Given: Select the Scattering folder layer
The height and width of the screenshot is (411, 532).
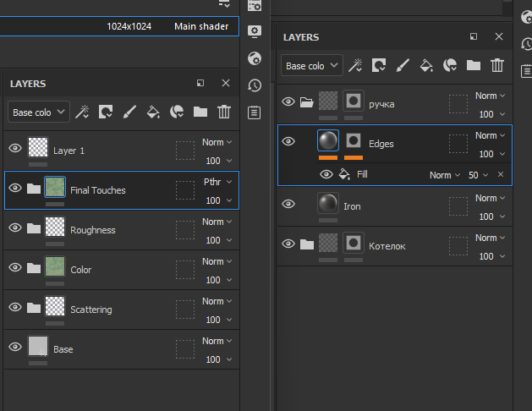Looking at the screenshot, I should click(90, 310).
